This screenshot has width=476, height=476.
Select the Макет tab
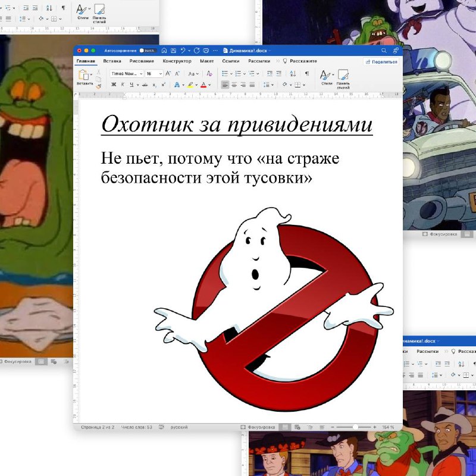click(x=206, y=61)
